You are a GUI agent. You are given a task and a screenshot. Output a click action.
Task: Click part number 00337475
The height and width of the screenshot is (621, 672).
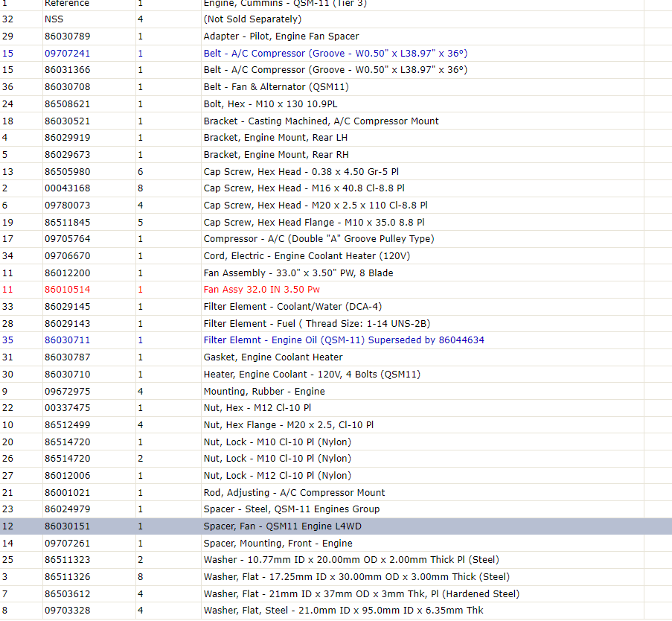67,408
